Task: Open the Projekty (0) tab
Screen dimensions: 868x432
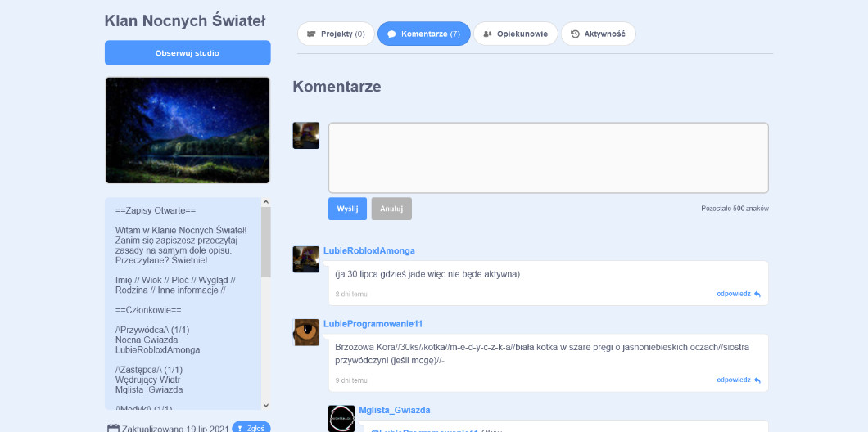Action: pos(336,34)
